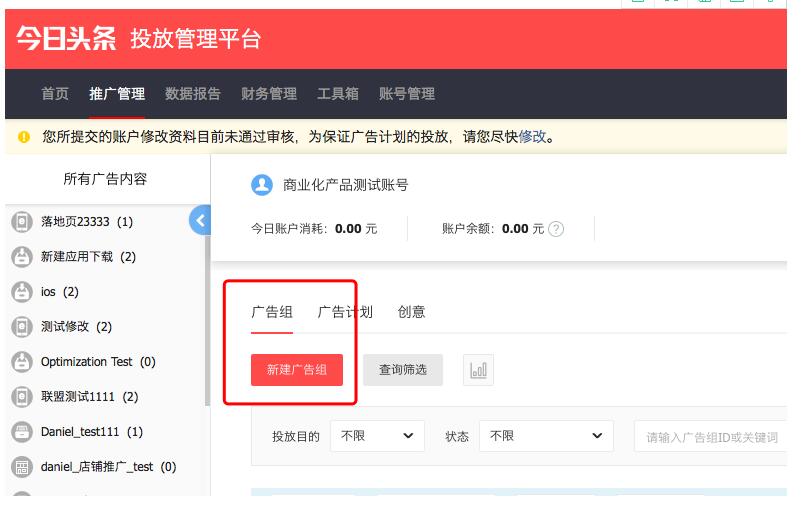Open 数据报告 navigation item

coord(193,94)
